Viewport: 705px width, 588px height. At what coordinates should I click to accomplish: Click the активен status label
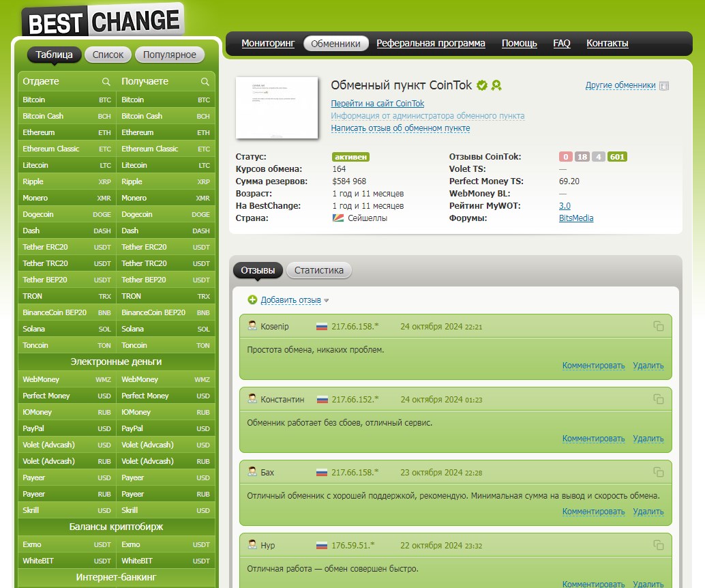point(350,157)
